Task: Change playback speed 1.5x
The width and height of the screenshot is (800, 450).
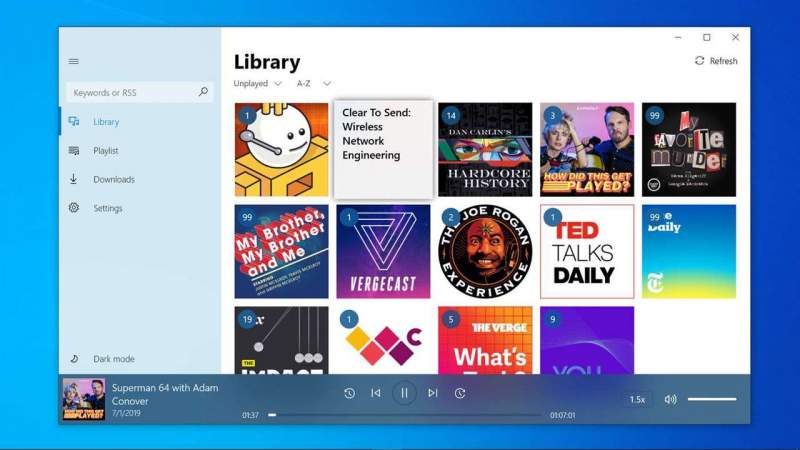Action: (637, 399)
